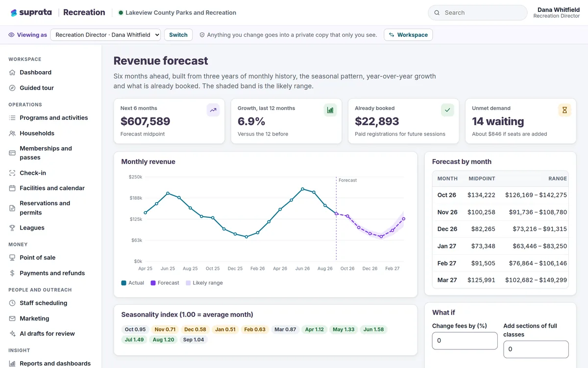Click the trend arrow icon on Next 6 months card
This screenshot has height=368, width=588.
click(213, 110)
